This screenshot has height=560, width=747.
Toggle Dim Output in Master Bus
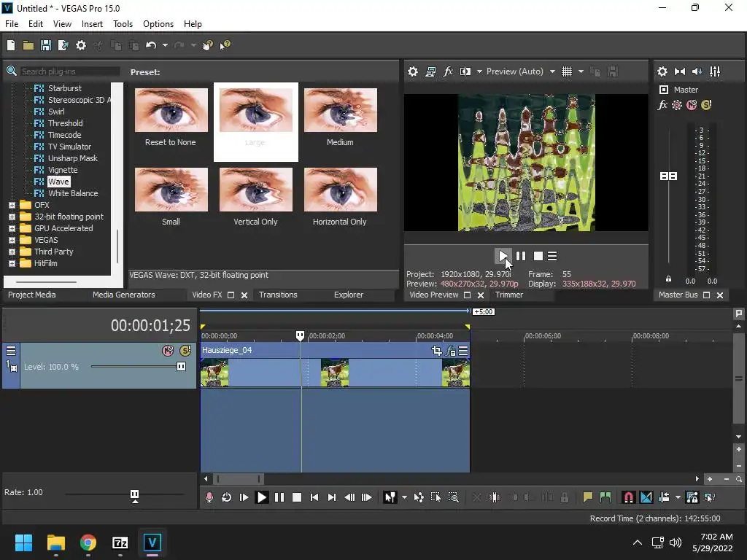(697, 71)
